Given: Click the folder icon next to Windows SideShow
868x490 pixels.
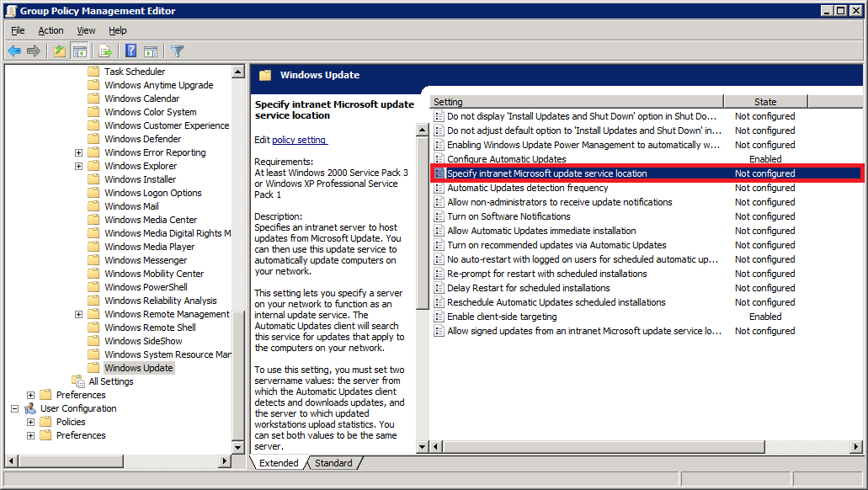Looking at the screenshot, I should (x=93, y=341).
